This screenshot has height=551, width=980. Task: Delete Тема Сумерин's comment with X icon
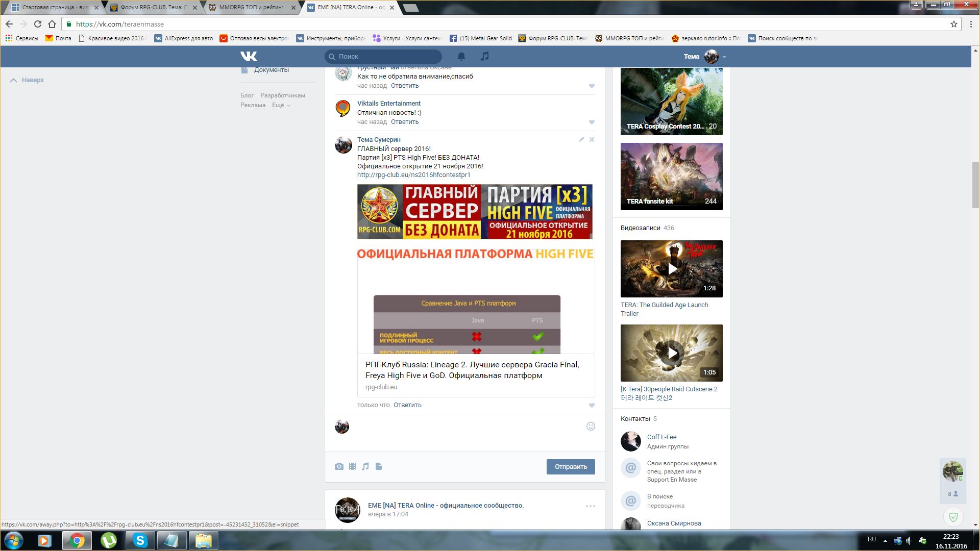(592, 139)
